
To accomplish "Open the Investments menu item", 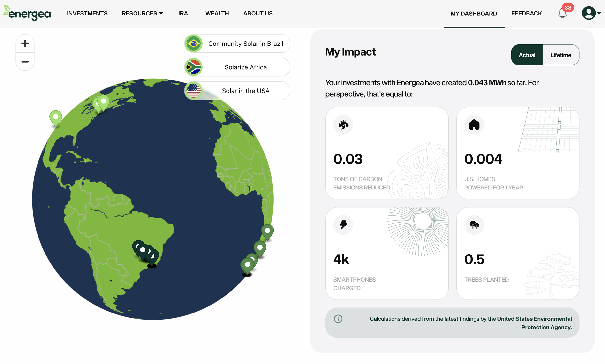I will (x=87, y=13).
